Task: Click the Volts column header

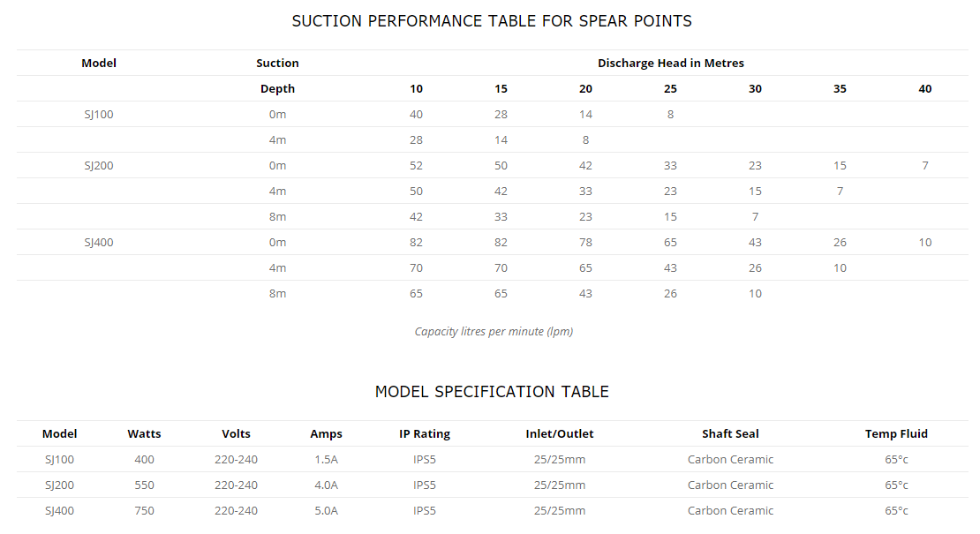Action: [x=236, y=433]
